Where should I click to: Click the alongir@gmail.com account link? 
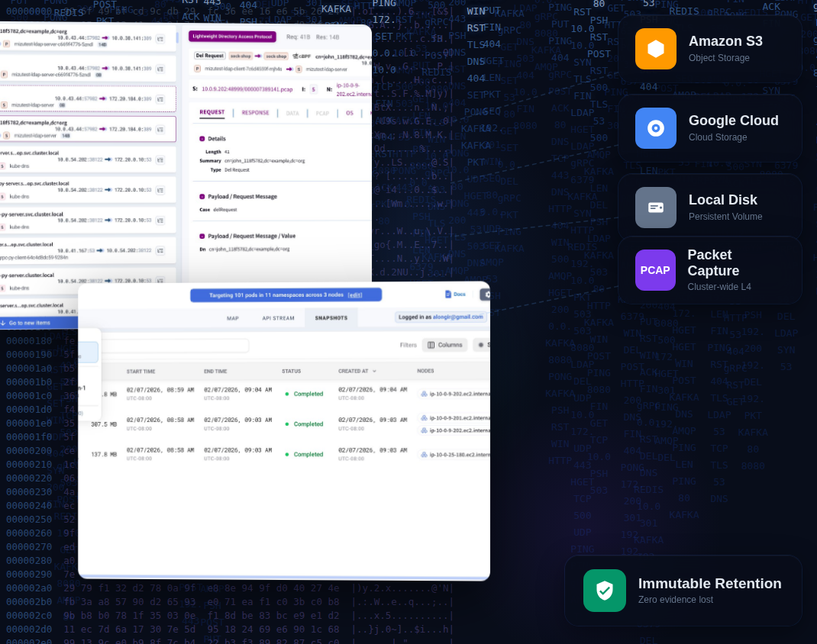[x=457, y=317]
